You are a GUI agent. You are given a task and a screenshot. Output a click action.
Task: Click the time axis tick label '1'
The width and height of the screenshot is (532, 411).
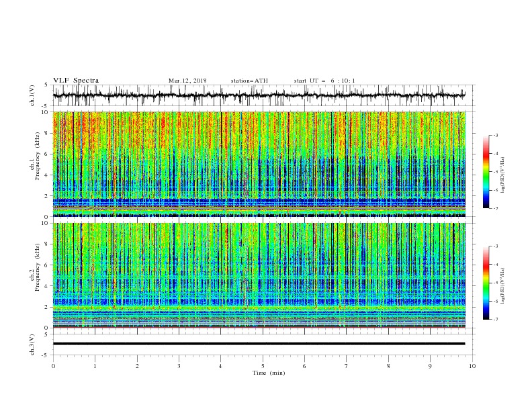click(95, 366)
